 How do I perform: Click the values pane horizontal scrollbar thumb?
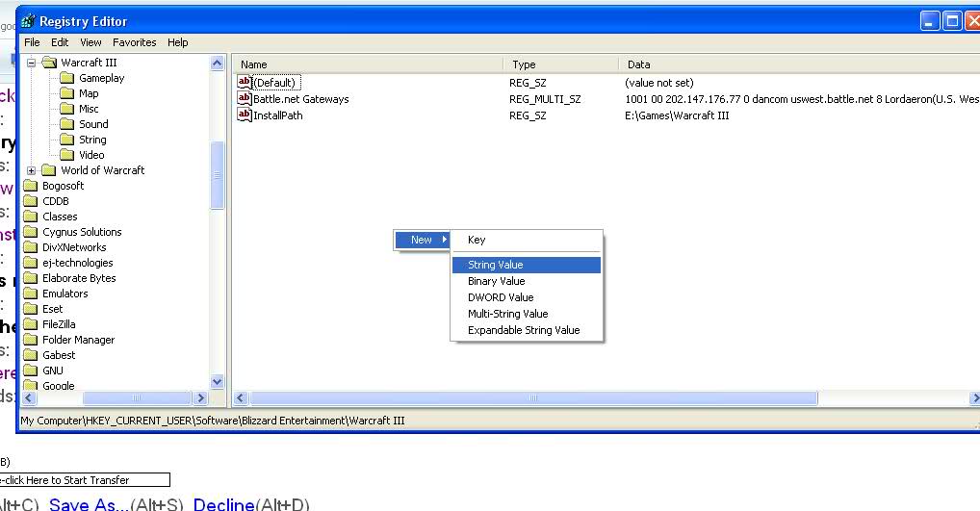(x=533, y=398)
